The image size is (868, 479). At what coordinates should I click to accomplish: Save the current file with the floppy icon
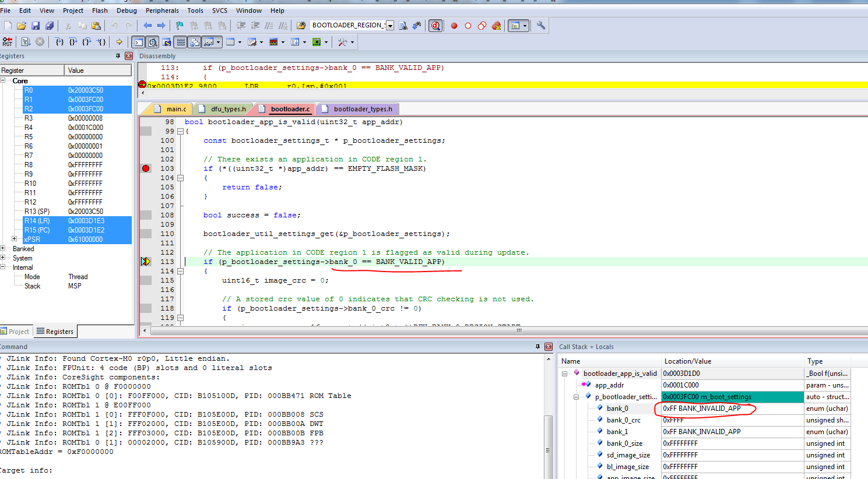point(36,26)
